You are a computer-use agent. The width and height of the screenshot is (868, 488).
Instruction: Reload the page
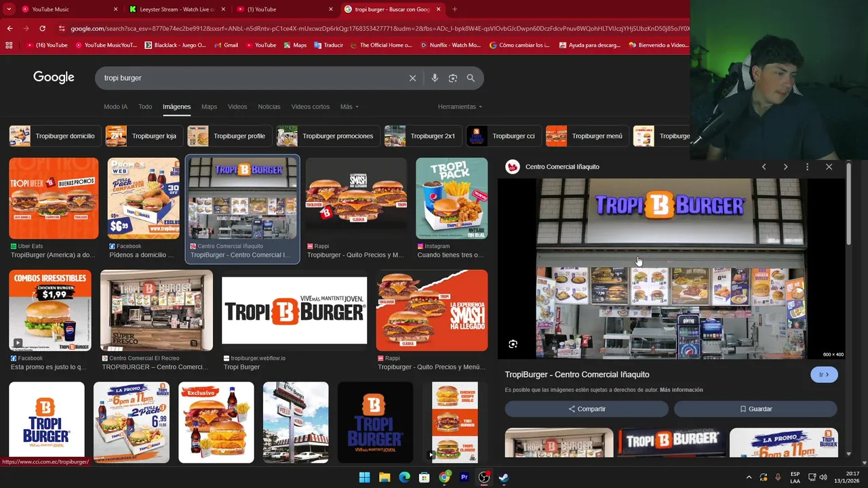tap(42, 28)
